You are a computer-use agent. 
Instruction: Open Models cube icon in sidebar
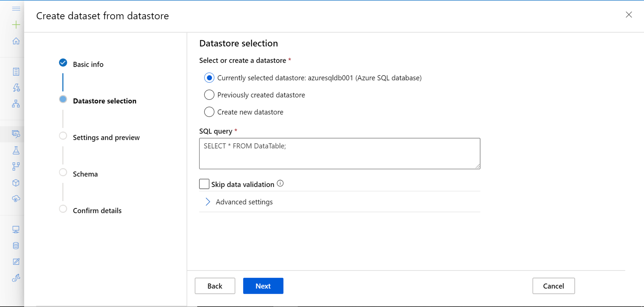[16, 183]
